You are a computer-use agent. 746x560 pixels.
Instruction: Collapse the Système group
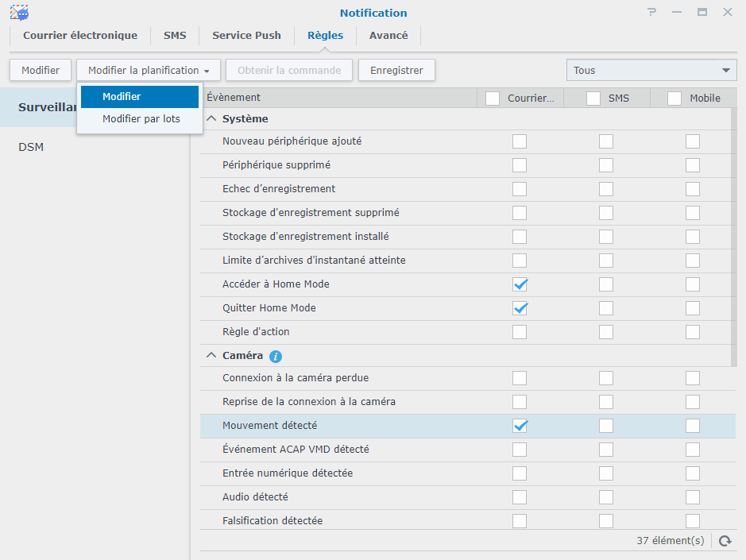click(x=211, y=119)
